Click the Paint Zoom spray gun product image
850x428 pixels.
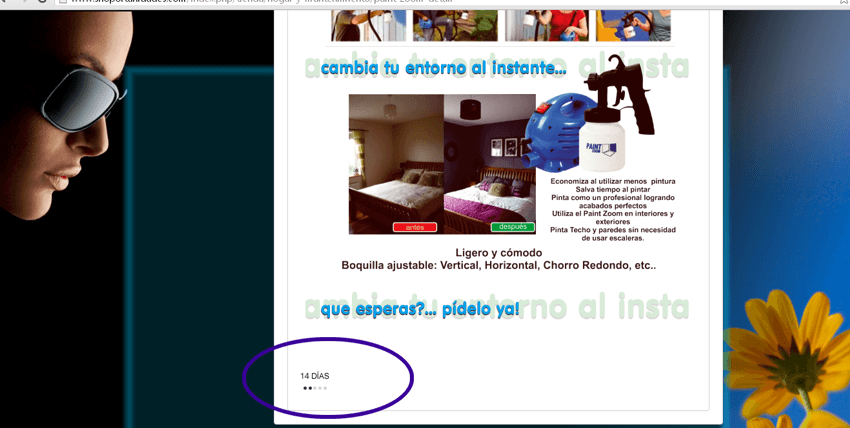click(x=590, y=114)
